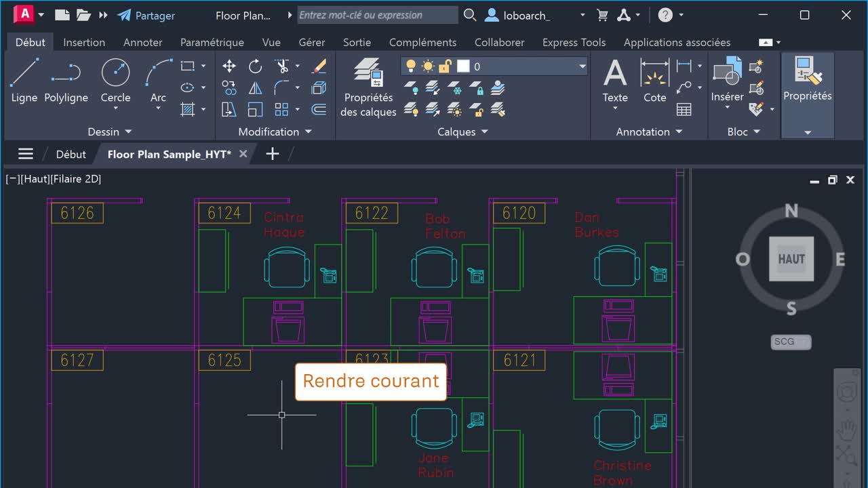Pick the Rectangle tool icon
Screen dimensions: 868x488
[188, 66]
